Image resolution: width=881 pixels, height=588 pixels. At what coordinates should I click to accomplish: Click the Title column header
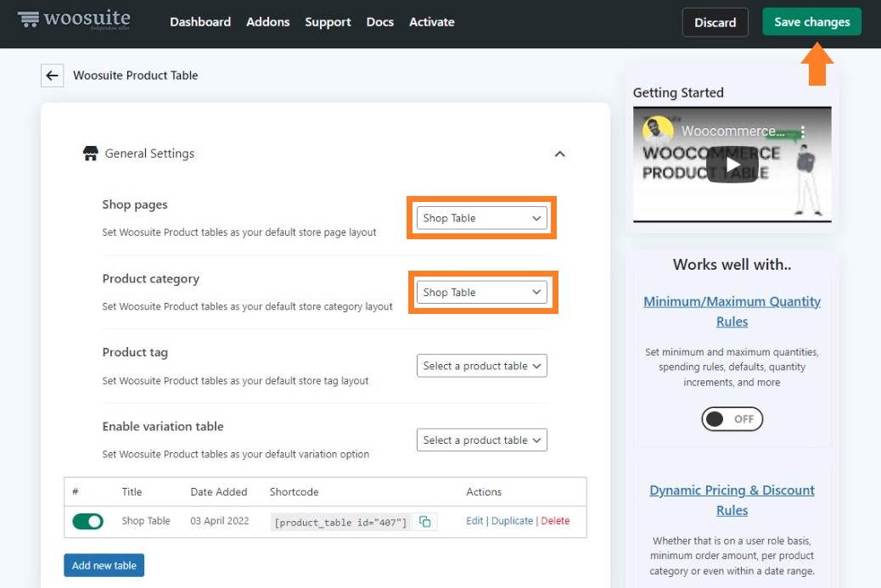132,492
